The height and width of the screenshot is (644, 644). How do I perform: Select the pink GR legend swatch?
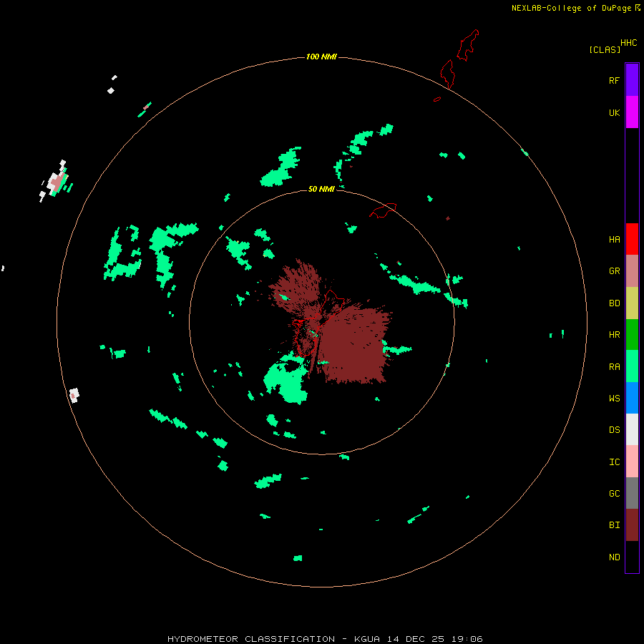pos(632,271)
